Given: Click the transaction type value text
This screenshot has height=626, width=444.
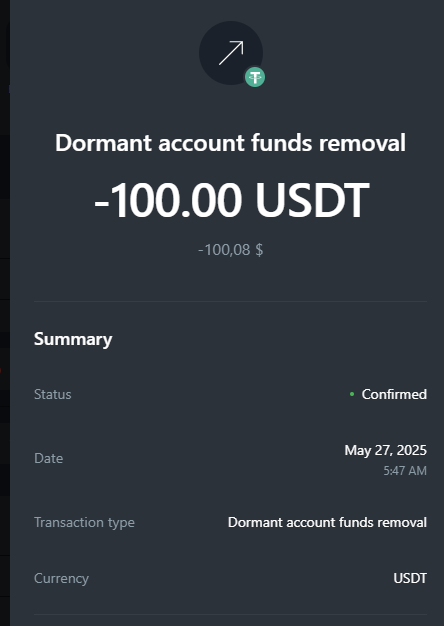Looking at the screenshot, I should 327,522.
